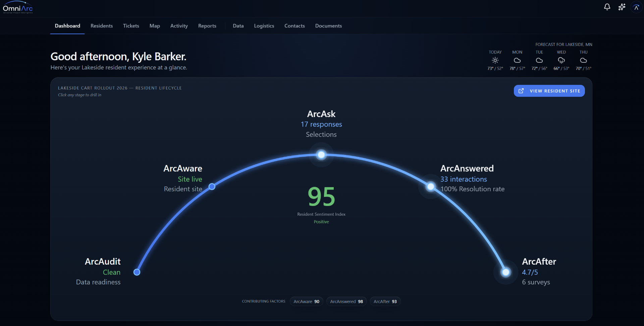Click the 'Forecast for Lakeside, MN' heading

564,45
